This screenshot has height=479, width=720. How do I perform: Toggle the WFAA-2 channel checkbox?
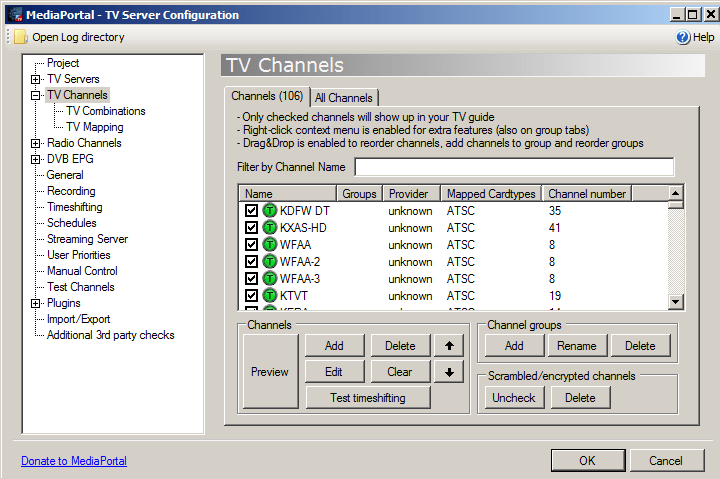(x=251, y=262)
